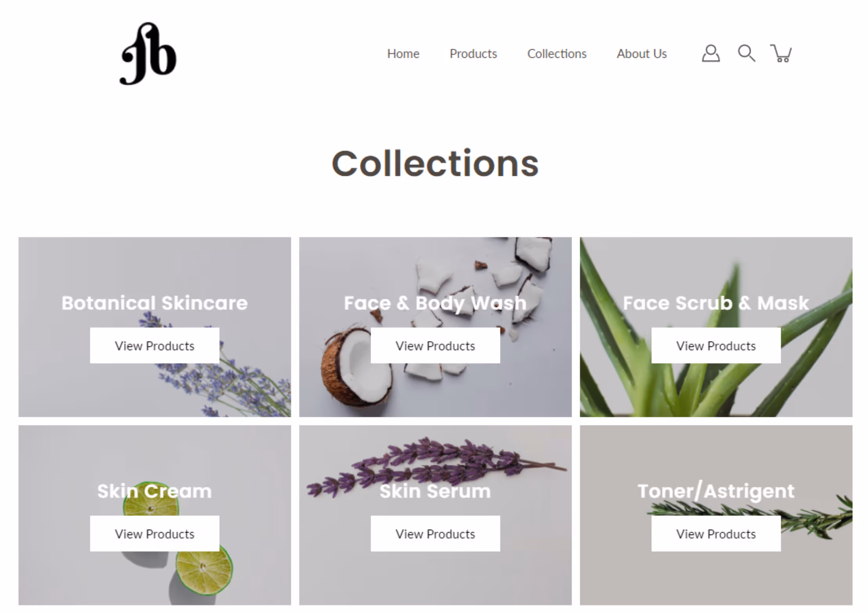868x613 pixels.
Task: Open the Products menu item
Action: [x=473, y=54]
